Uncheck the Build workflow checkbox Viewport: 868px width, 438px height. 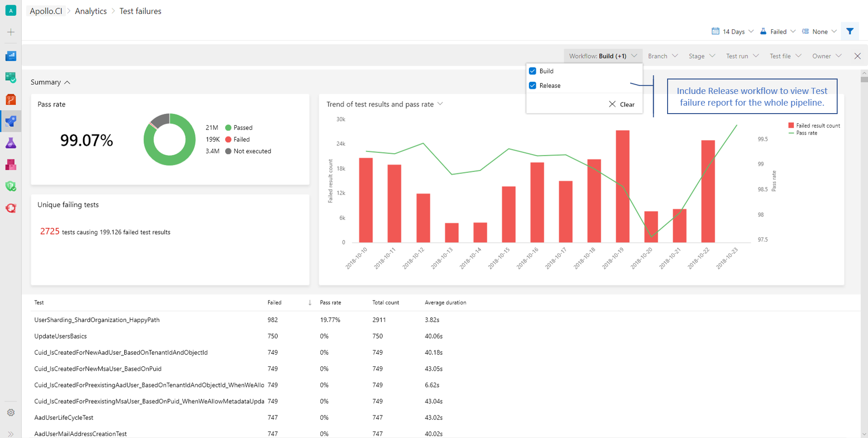click(533, 71)
